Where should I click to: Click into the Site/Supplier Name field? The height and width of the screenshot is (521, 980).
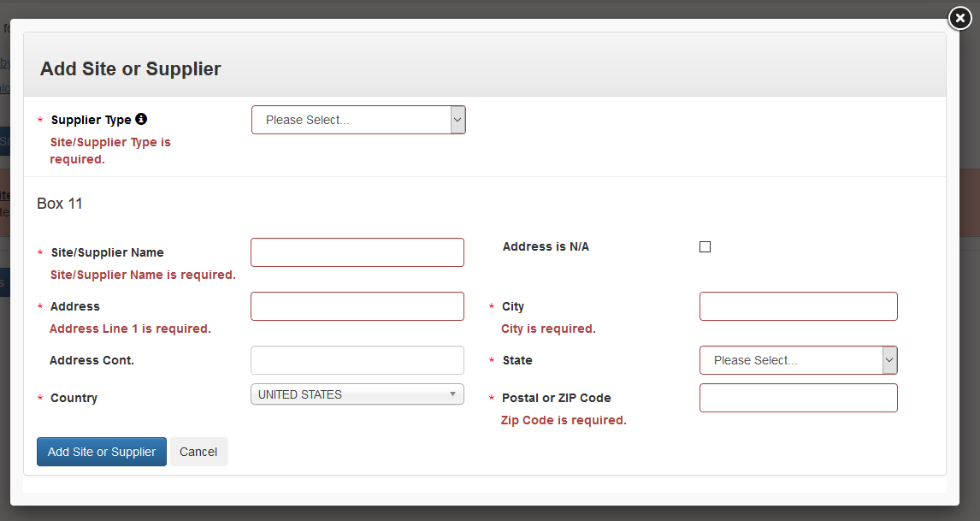click(357, 252)
